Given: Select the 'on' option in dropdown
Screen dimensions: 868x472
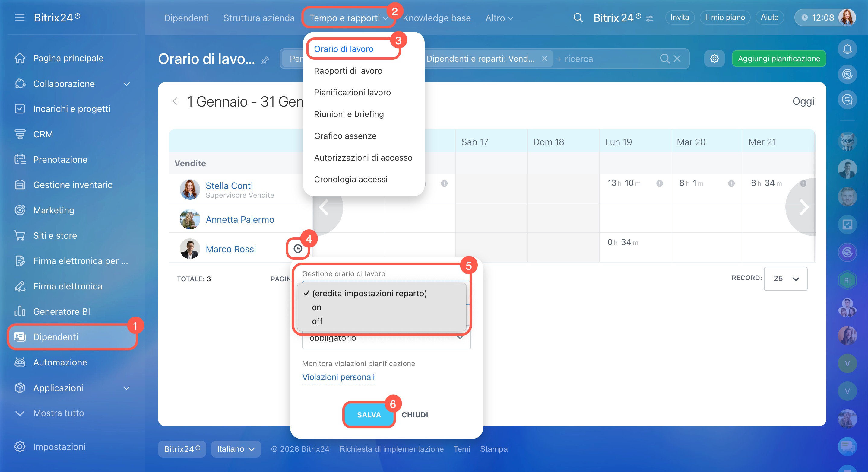Looking at the screenshot, I should 316,307.
